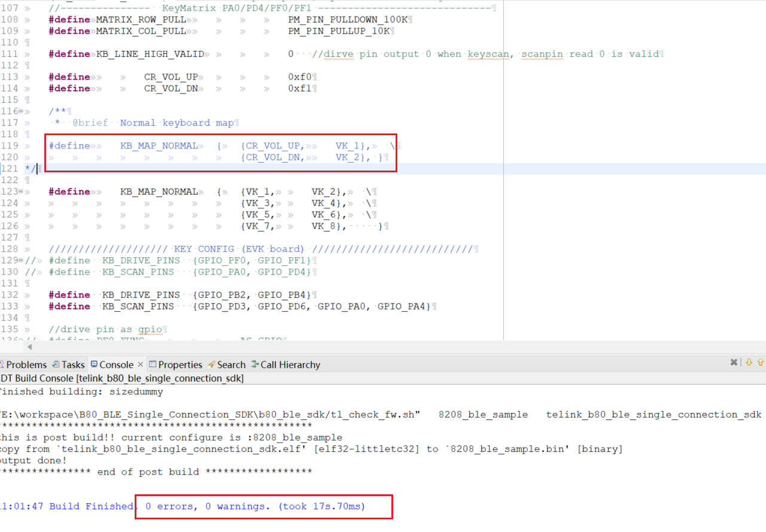Click "output done!" in console
Image resolution: width=766 pixels, height=532 pixels.
point(34,460)
